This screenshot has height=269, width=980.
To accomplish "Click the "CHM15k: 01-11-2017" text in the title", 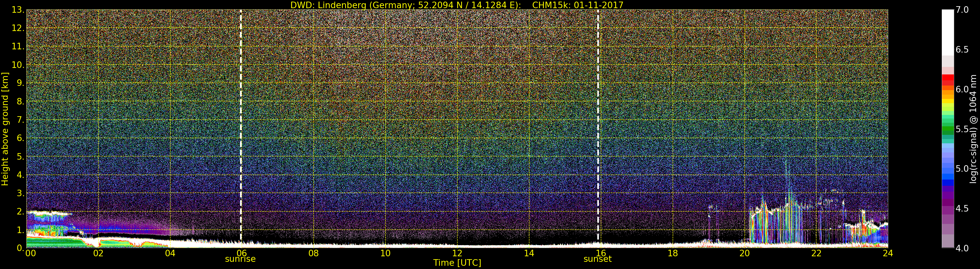I will [577, 5].
